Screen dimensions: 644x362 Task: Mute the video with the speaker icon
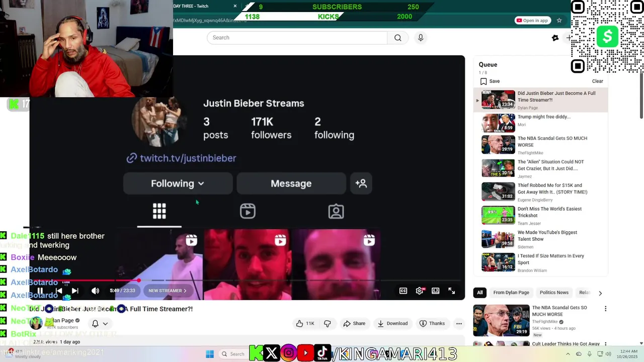[x=95, y=291]
